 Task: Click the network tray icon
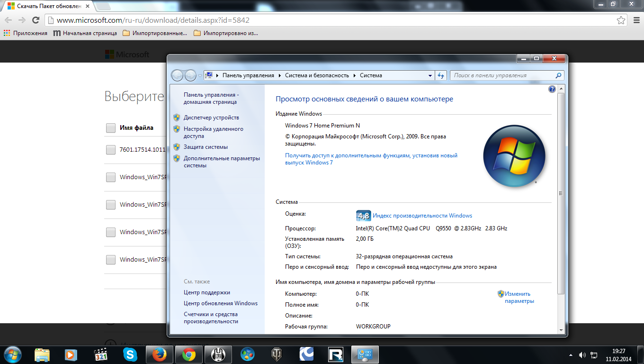point(594,355)
